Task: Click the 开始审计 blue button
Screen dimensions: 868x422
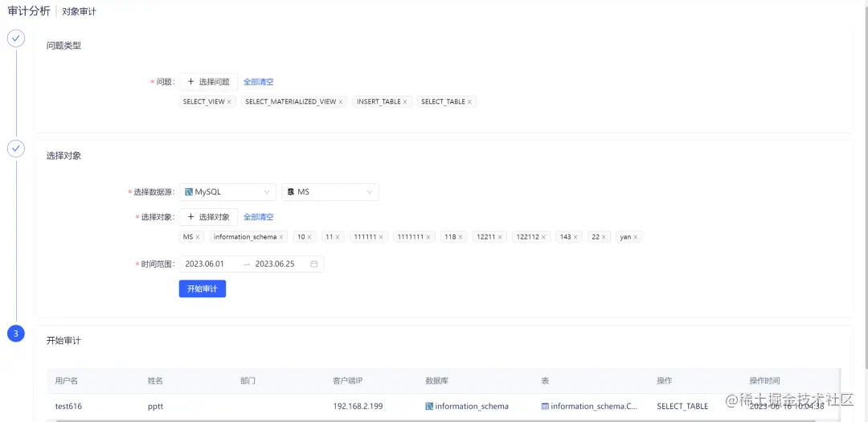Action: pos(202,289)
